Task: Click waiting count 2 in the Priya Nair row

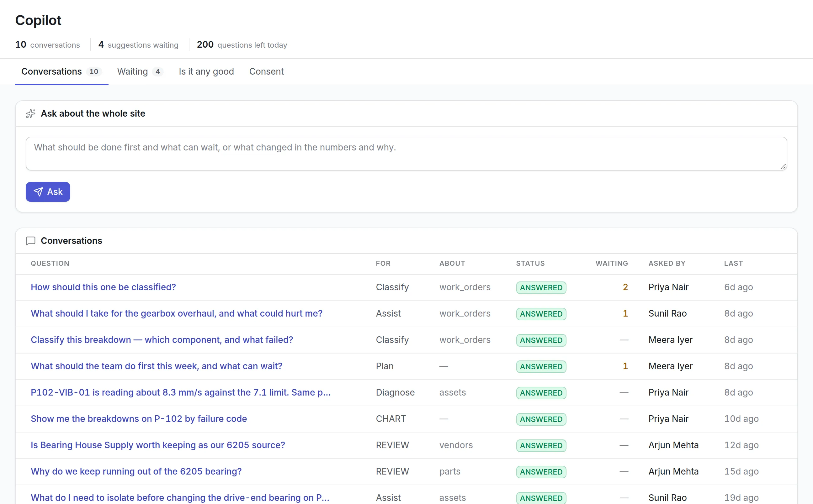Action: 625,287
